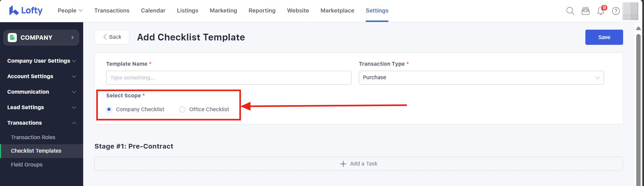Click the user avatar thumbnail
Image resolution: width=644 pixels, height=186 pixels.
tap(630, 11)
